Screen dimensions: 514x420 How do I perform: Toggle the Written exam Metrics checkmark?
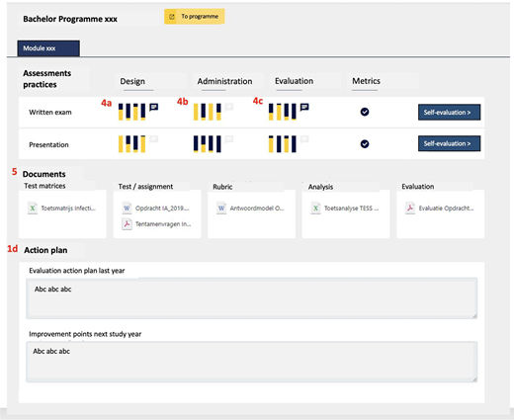tap(365, 112)
